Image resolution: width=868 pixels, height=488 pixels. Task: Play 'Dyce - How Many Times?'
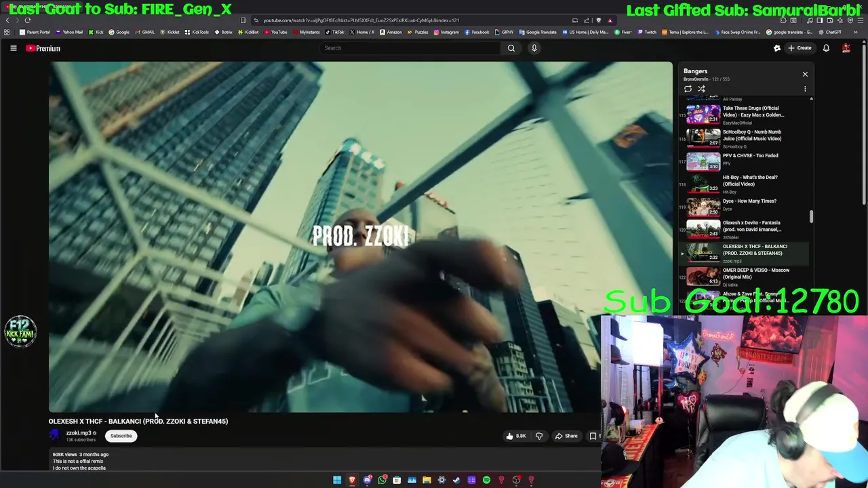pyautogui.click(x=744, y=206)
